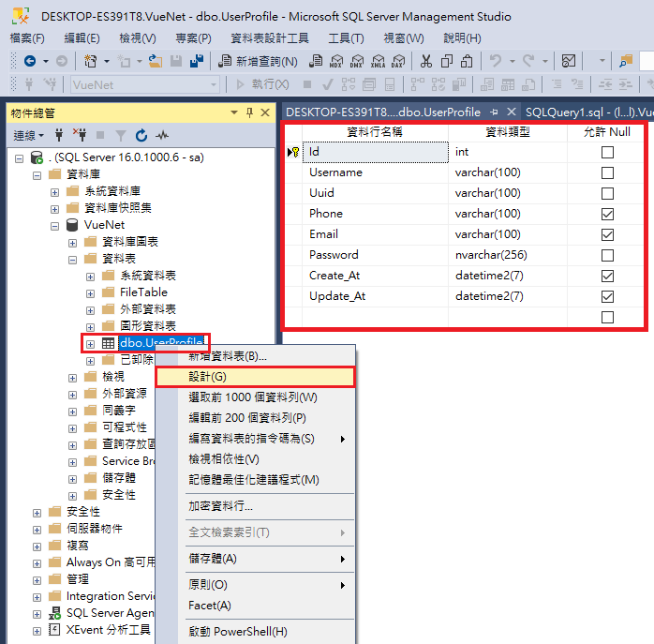Image resolution: width=654 pixels, height=644 pixels.
Task: Click the MDX query icon
Action: click(x=336, y=61)
